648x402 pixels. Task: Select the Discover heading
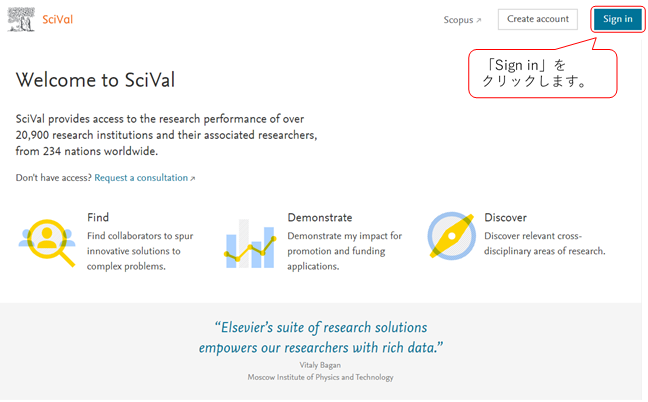[505, 217]
